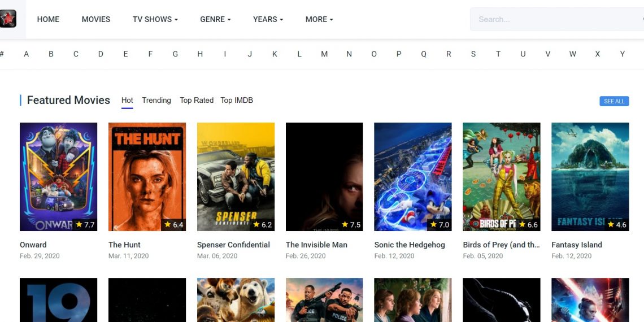Viewport: 644px width, 322px height.
Task: Filter titles by letter T
Action: (498, 54)
